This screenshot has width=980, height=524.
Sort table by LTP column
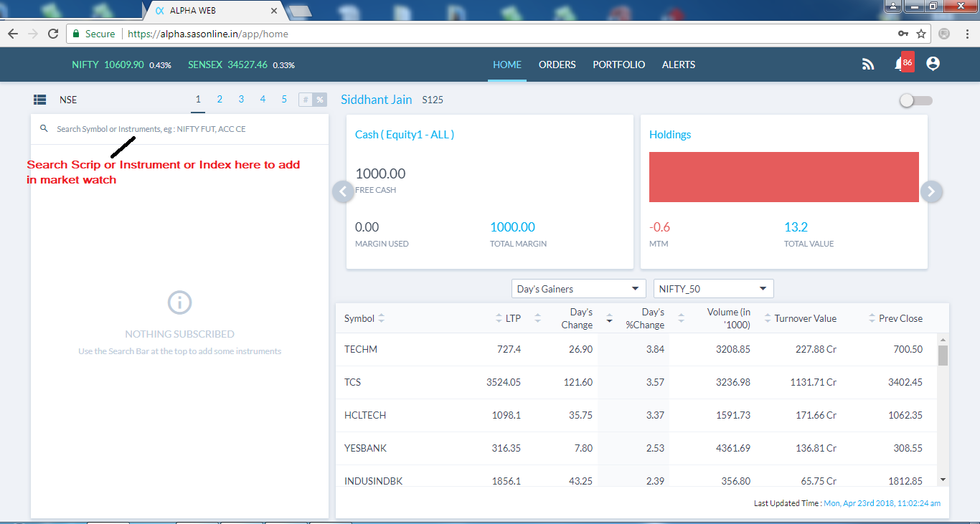tap(508, 318)
